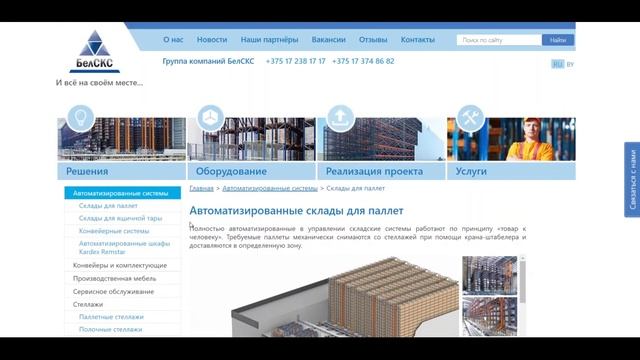
Task: Open the Контакты page
Action: (418, 40)
